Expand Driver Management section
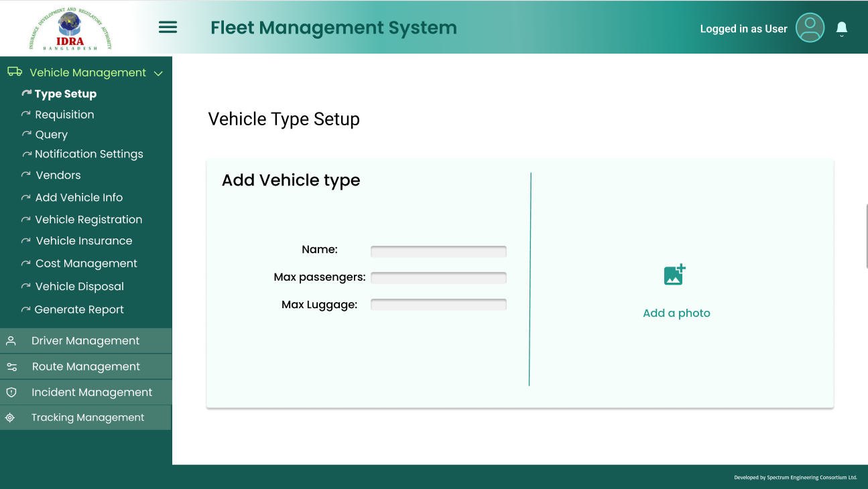This screenshot has width=868, height=489. coord(86,341)
